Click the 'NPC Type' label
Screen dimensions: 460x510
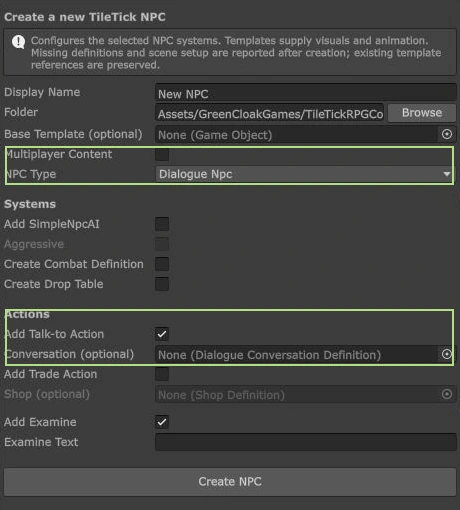[31, 174]
